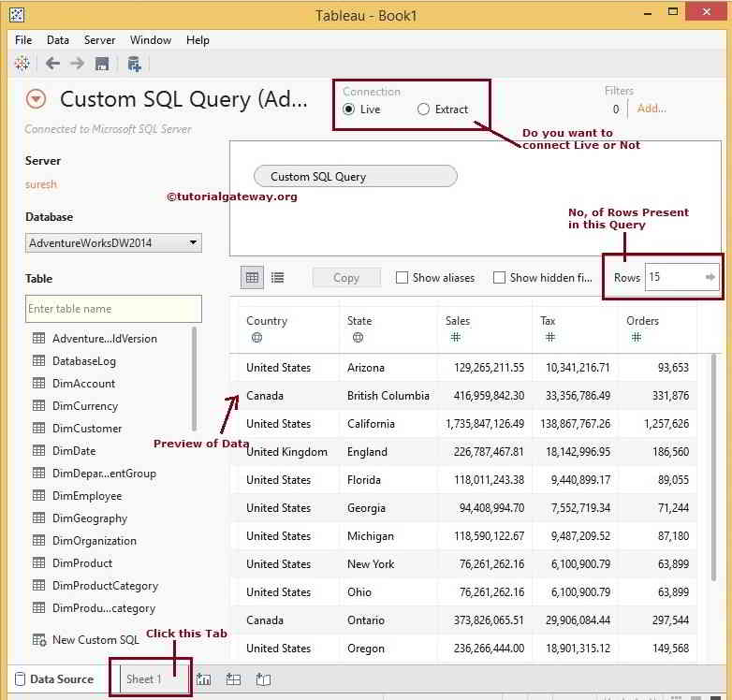Click State column globe type icon
732x700 pixels.
(358, 338)
